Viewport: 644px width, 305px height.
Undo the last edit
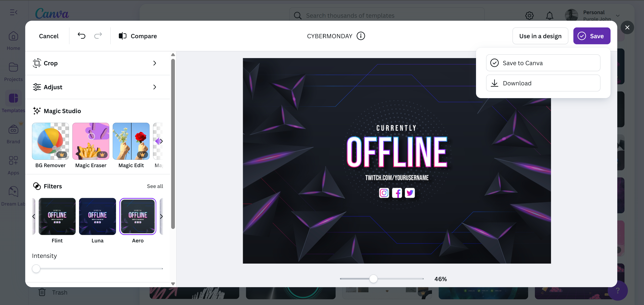click(81, 36)
